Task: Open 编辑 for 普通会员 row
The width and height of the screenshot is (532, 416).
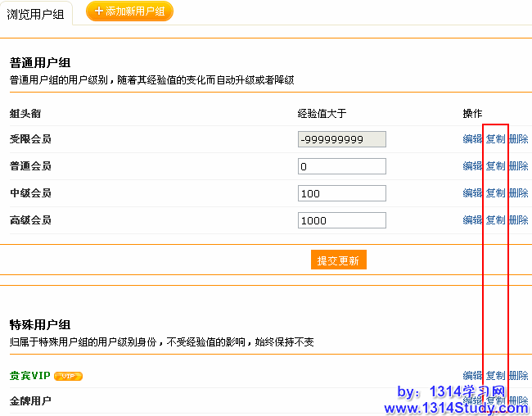Action: point(472,166)
